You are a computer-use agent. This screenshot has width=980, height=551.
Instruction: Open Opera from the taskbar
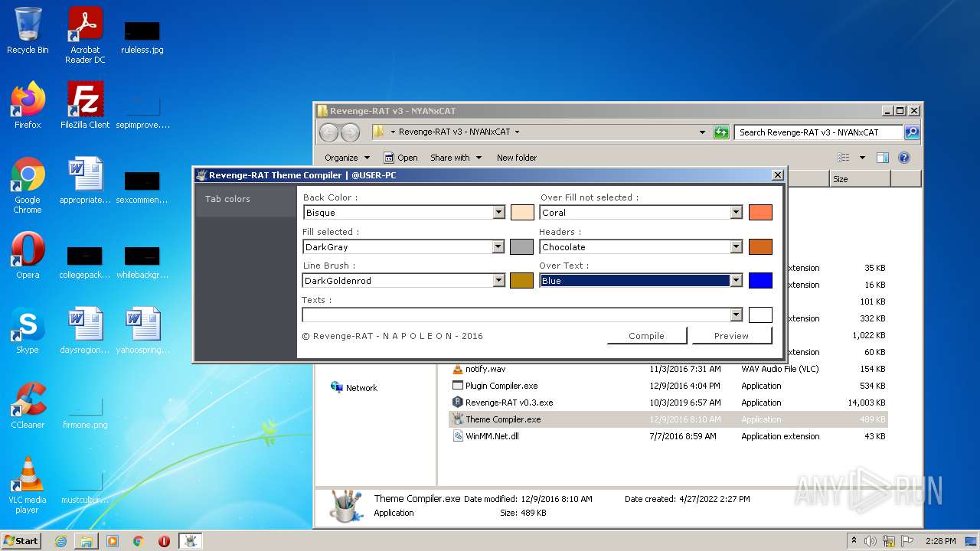click(x=164, y=541)
